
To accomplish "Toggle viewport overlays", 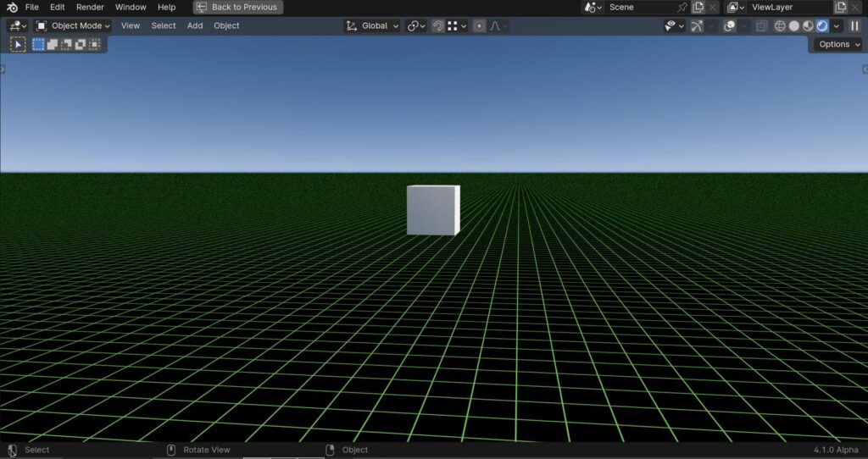I will pos(730,26).
